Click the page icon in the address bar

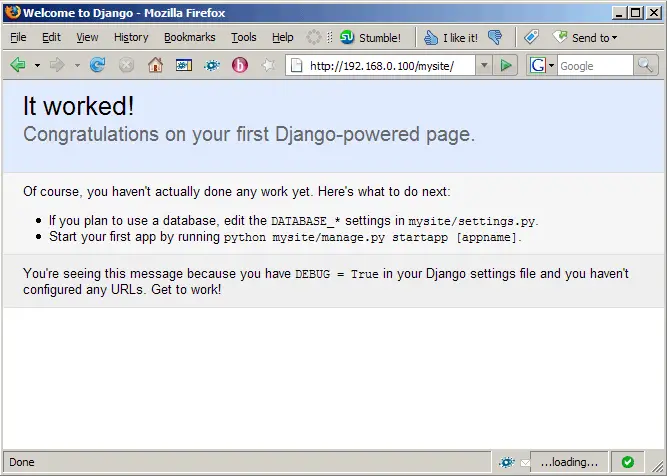coord(296,66)
